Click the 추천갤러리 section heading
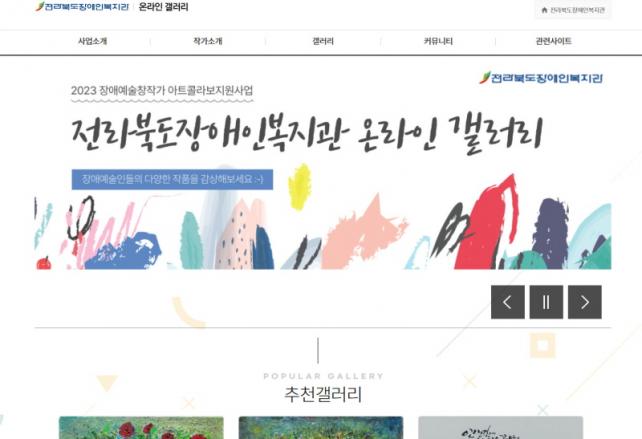The height and width of the screenshot is (439, 642). coord(323,394)
